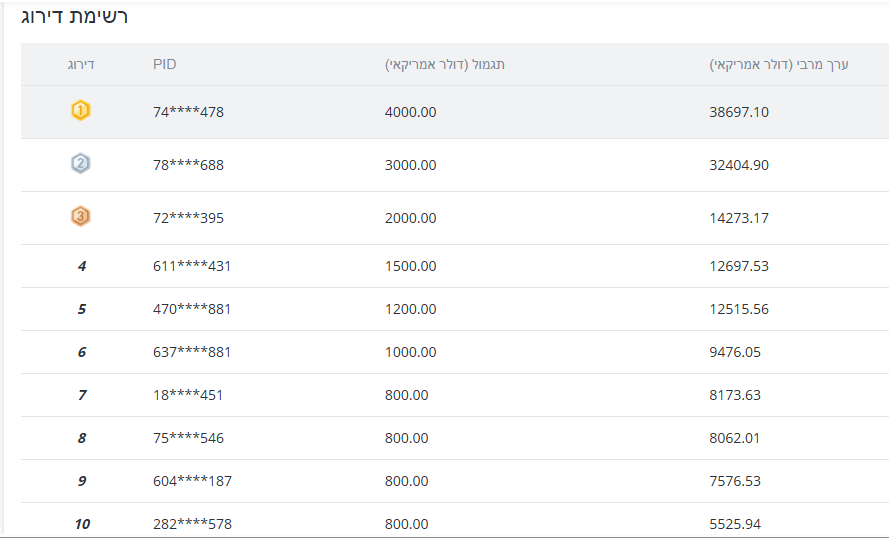Click rank number 4 in the table
The width and height of the screenshot is (889, 538).
[82, 266]
